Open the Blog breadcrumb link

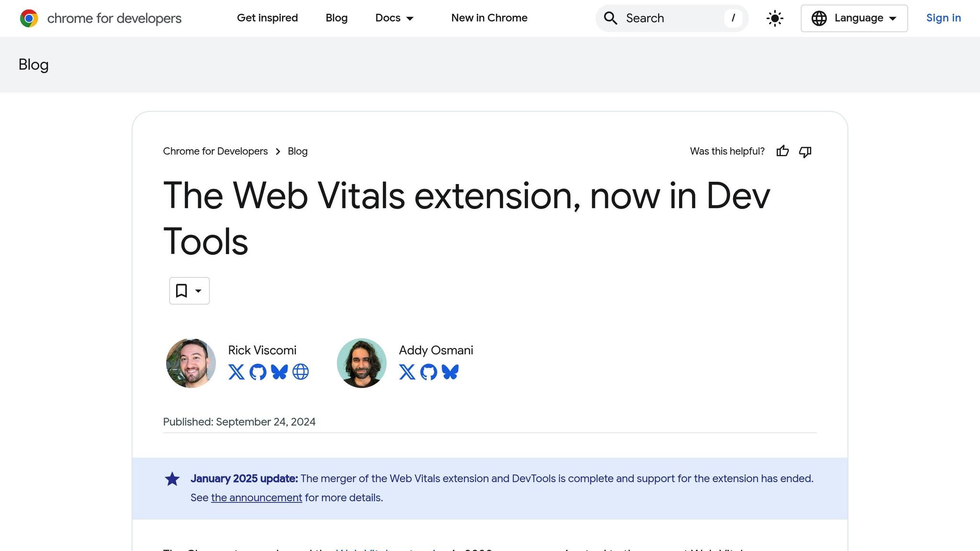[298, 151]
